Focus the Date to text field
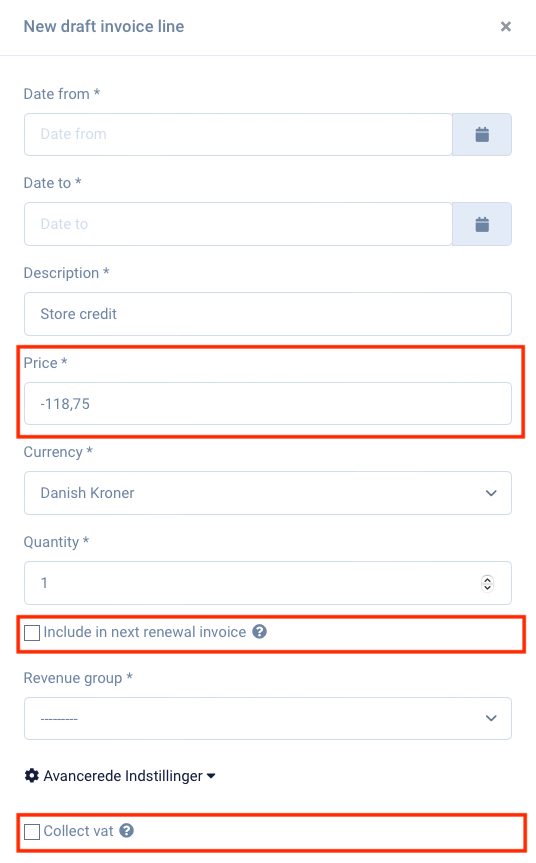Viewport: 536px width, 863px height. point(238,224)
